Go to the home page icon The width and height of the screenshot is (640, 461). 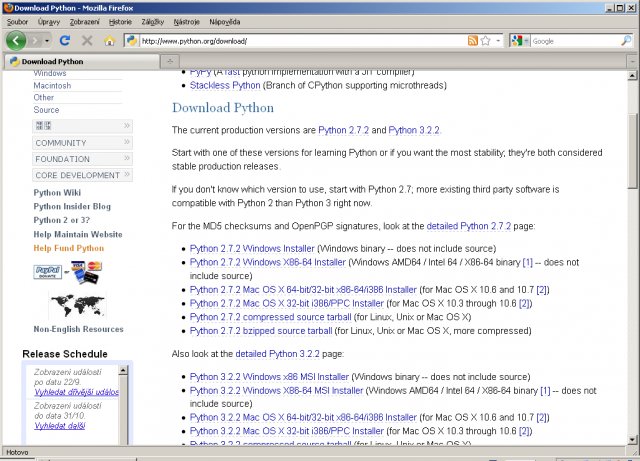click(x=109, y=41)
